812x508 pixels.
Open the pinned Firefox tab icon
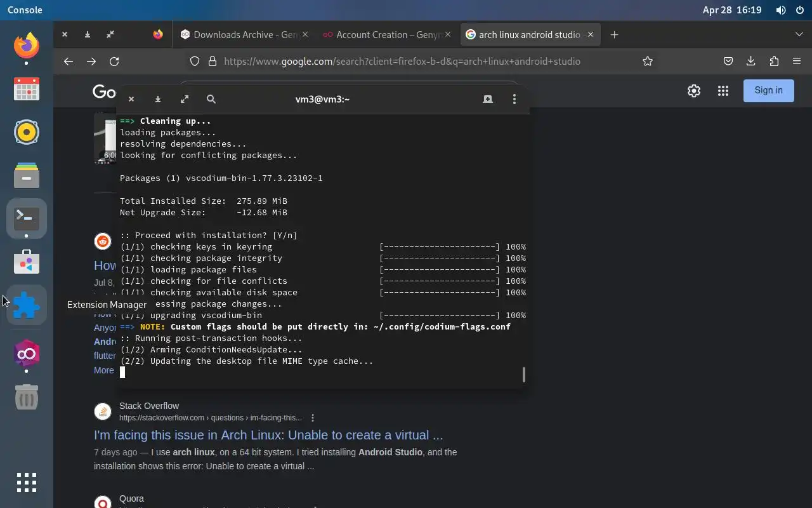(x=158, y=35)
